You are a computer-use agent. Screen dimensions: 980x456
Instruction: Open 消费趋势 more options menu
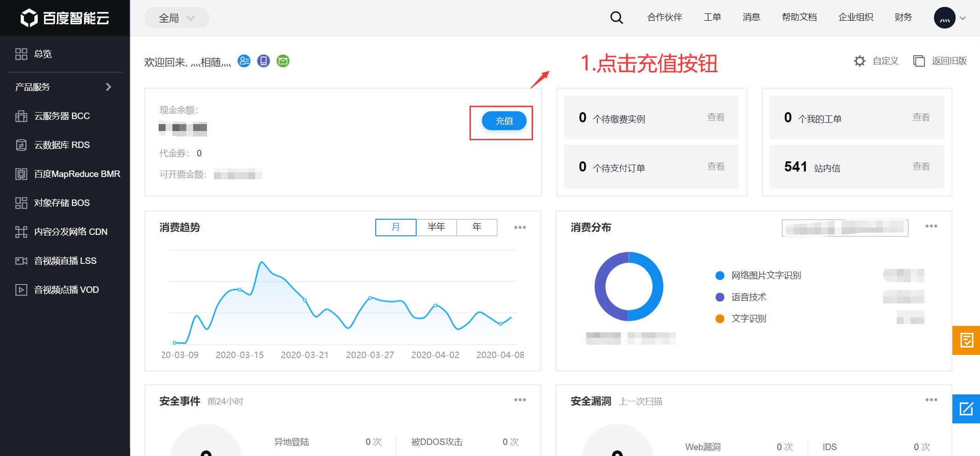(520, 227)
